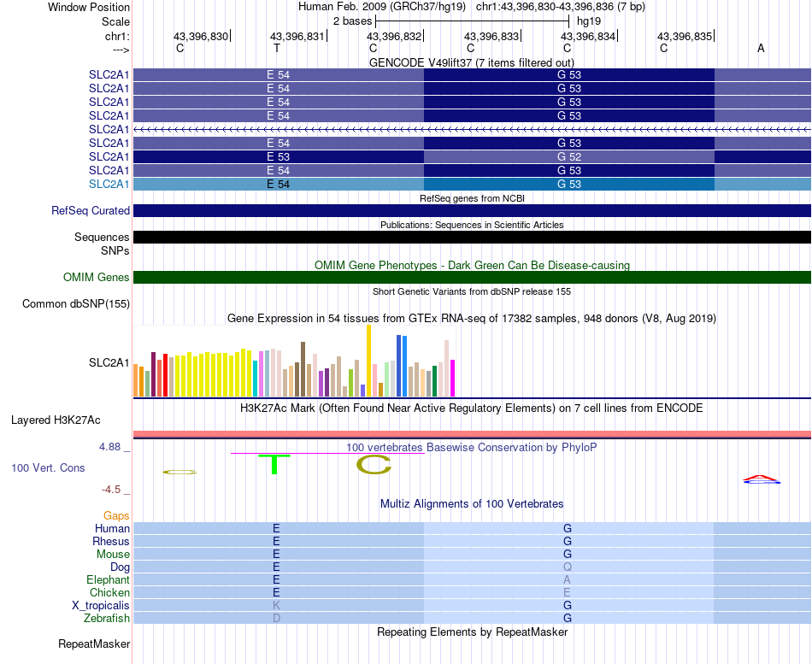Click the T base in the sequence row
Screen dimensions: 812x664
277,48
